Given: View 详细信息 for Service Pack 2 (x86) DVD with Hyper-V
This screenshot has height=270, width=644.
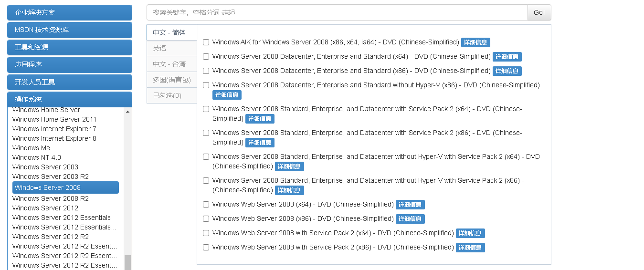Looking at the screenshot, I should point(260,143).
